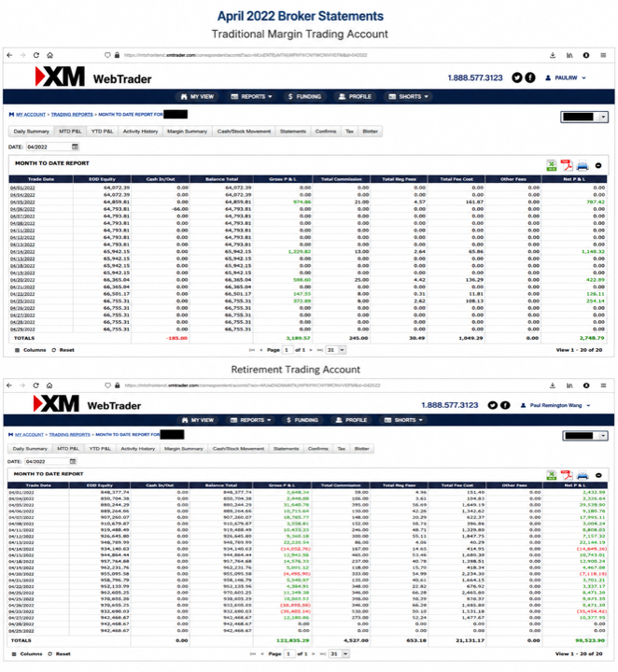This screenshot has height=672, width=618.
Task: Click the Twitter icon in the Retirement WebTrader header
Action: [493, 405]
